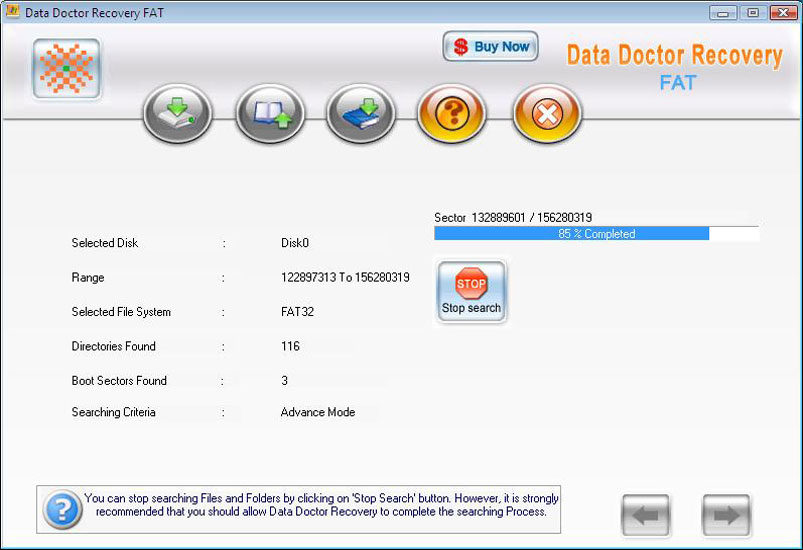Click the drive recovery toolbar icon
The height and width of the screenshot is (550, 803).
tap(177, 114)
